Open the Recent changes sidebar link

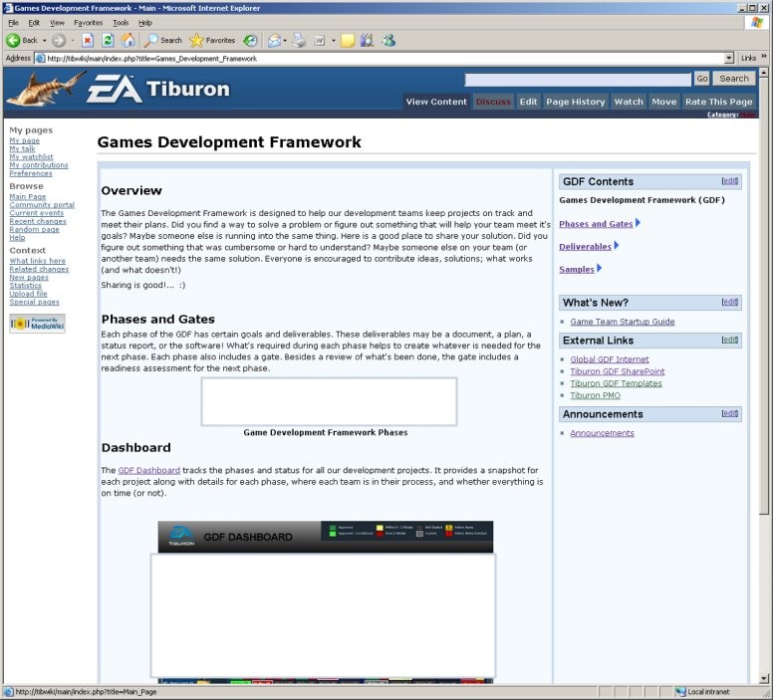point(38,221)
